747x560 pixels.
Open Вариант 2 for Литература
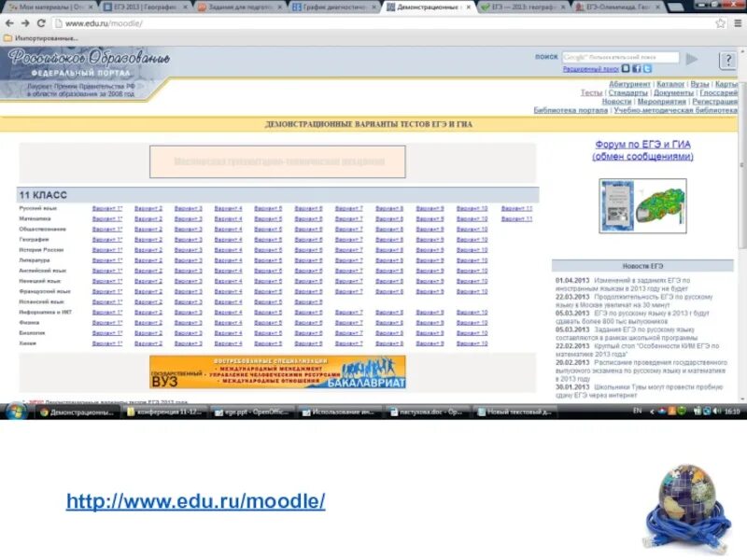tap(148, 260)
